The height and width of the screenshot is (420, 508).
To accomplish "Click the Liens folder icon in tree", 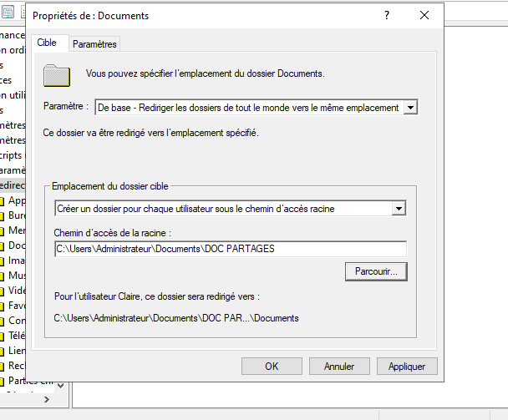I will [3, 351].
